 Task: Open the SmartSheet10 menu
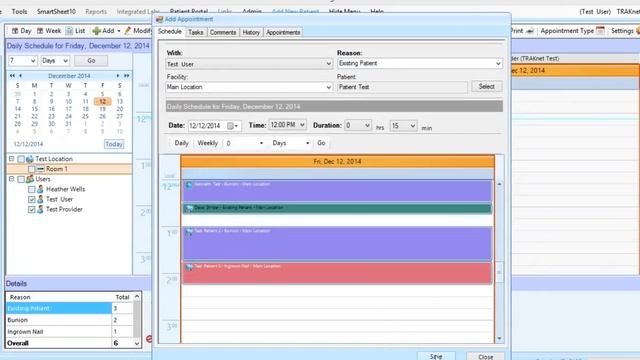56,11
